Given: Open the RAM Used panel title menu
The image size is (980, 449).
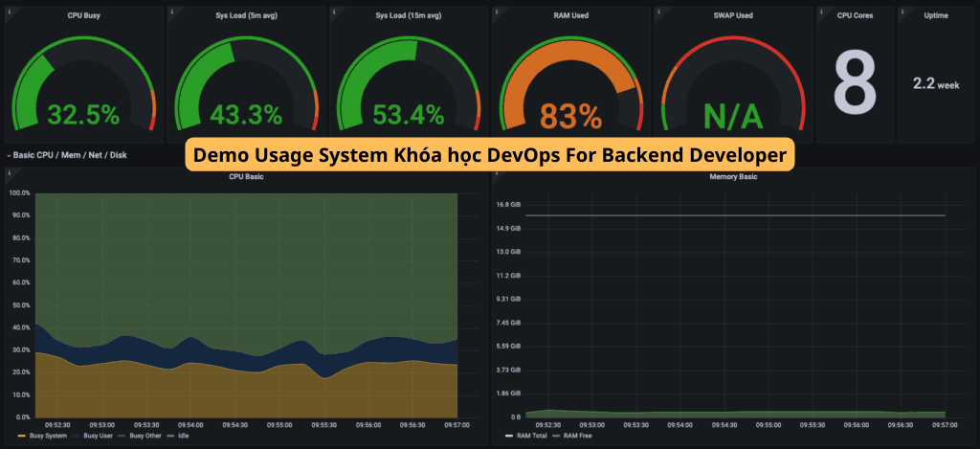Looking at the screenshot, I should [x=571, y=15].
